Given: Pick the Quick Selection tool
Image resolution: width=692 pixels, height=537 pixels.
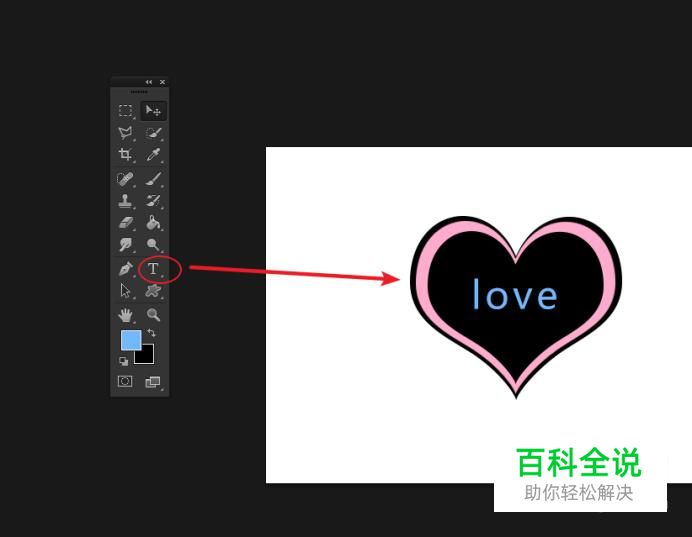Looking at the screenshot, I should coord(154,133).
